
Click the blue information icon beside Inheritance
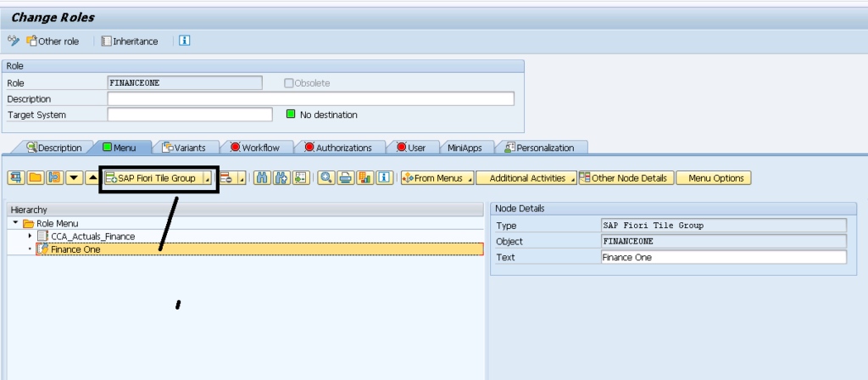(x=184, y=41)
